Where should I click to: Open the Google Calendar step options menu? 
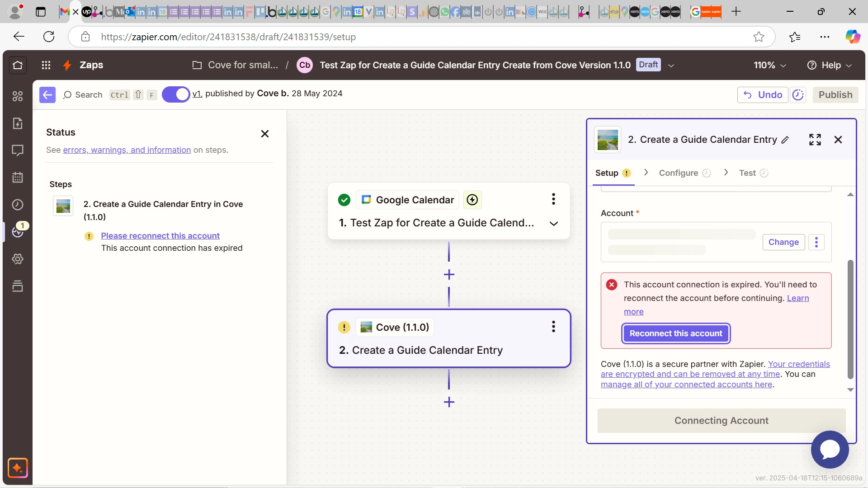tap(553, 199)
